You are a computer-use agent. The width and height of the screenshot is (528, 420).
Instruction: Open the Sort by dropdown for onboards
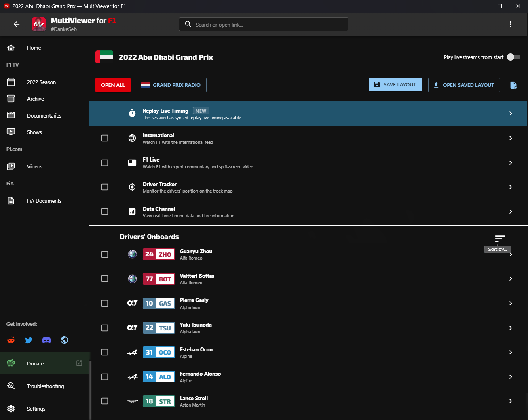(x=500, y=239)
